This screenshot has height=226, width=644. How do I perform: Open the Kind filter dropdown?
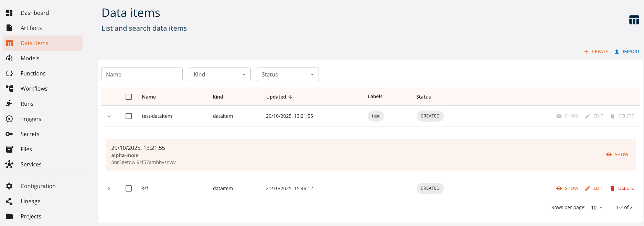coord(219,74)
